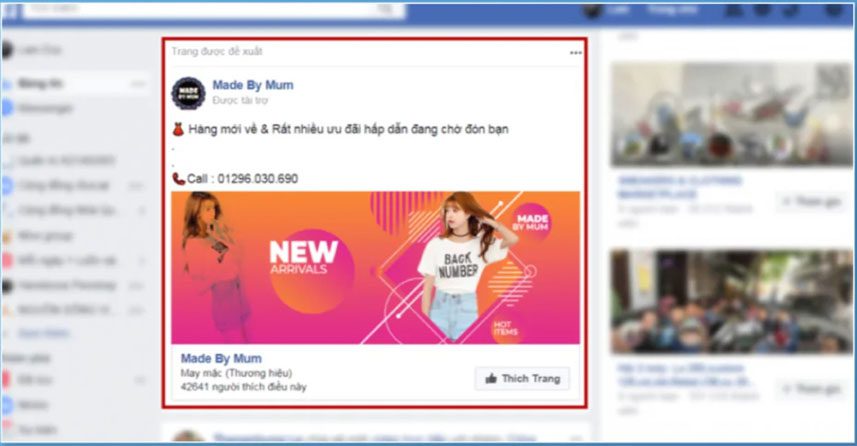Viewport: 857px width, 446px height.
Task: Click the 'Được tài trợ' sponsored label
Action: (240, 101)
